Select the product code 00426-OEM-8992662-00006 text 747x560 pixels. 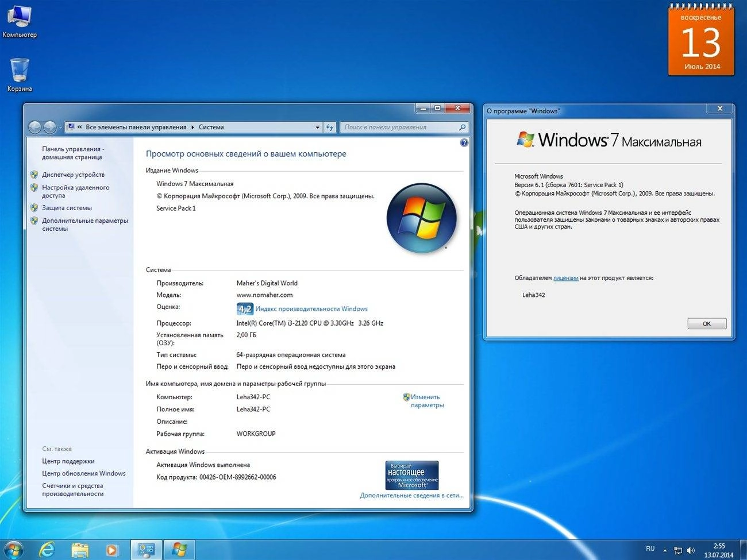[x=237, y=477]
